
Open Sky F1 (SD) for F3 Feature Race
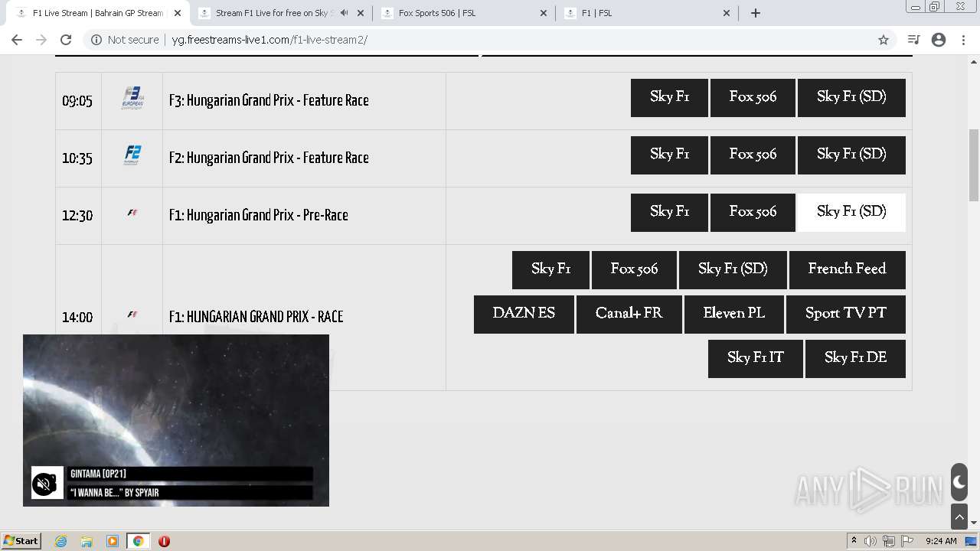851,98
